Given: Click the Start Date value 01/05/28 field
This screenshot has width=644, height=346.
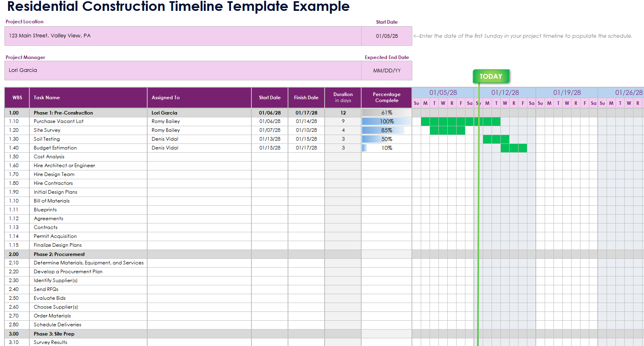Looking at the screenshot, I should click(x=387, y=36).
